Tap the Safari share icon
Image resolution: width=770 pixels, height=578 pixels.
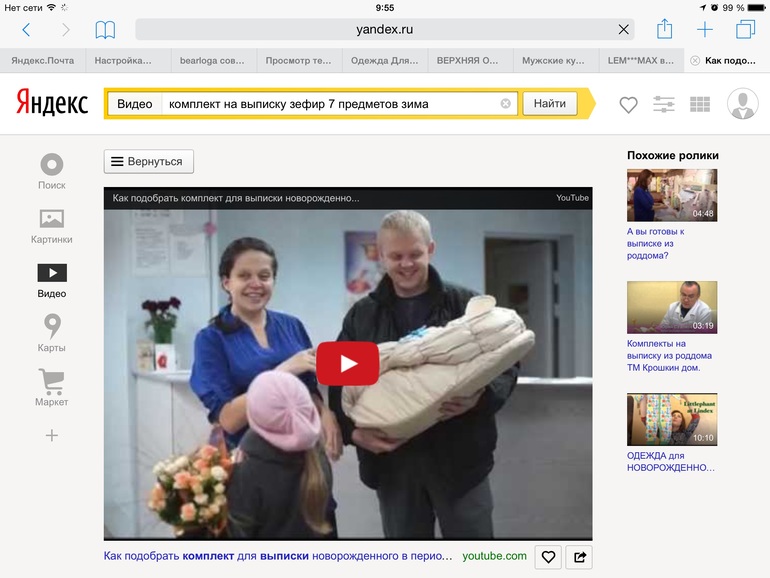pos(664,29)
